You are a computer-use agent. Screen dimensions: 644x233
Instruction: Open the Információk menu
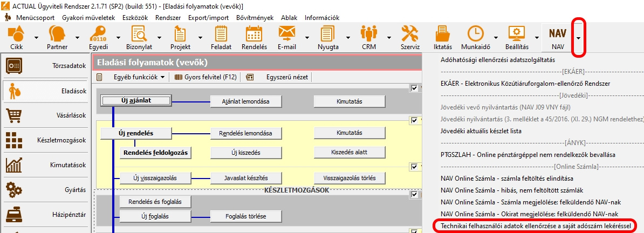322,18
